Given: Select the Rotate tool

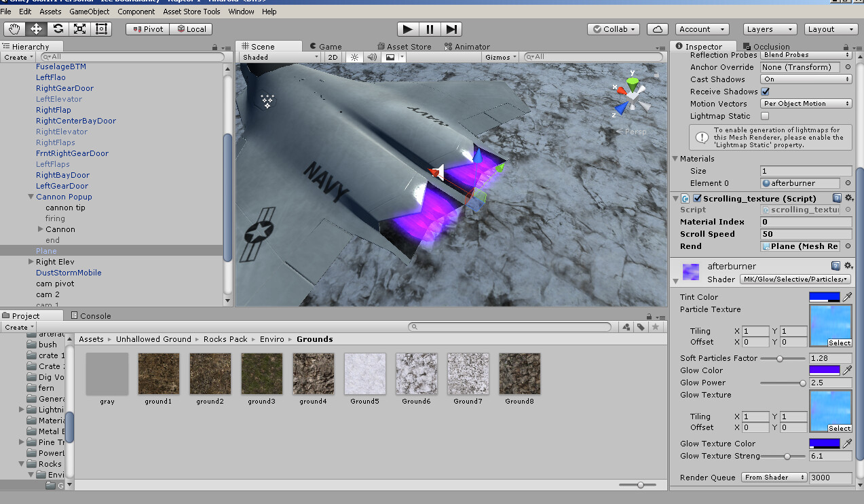Looking at the screenshot, I should point(58,28).
